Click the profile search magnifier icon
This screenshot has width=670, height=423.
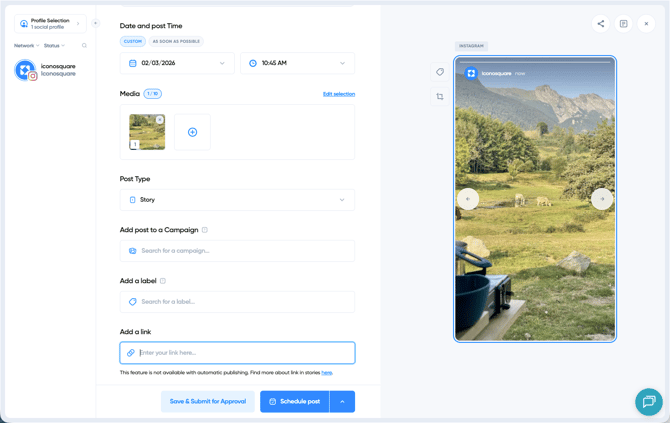click(84, 46)
